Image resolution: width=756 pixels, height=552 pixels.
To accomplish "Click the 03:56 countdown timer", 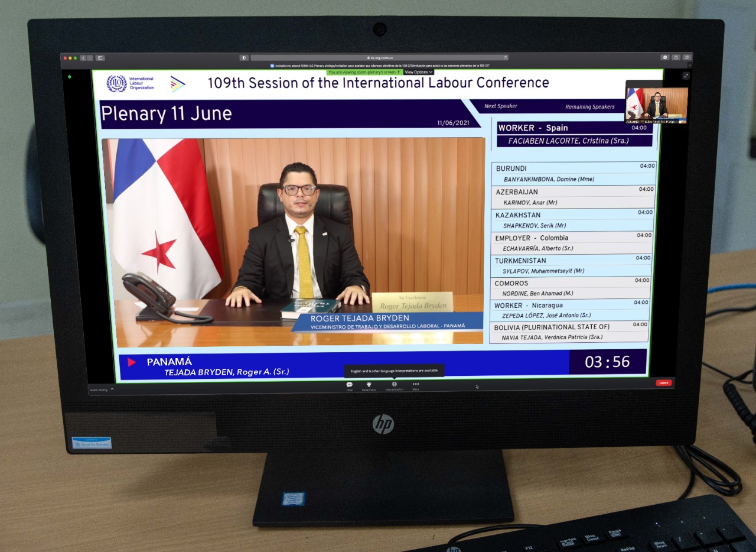I will [x=607, y=362].
